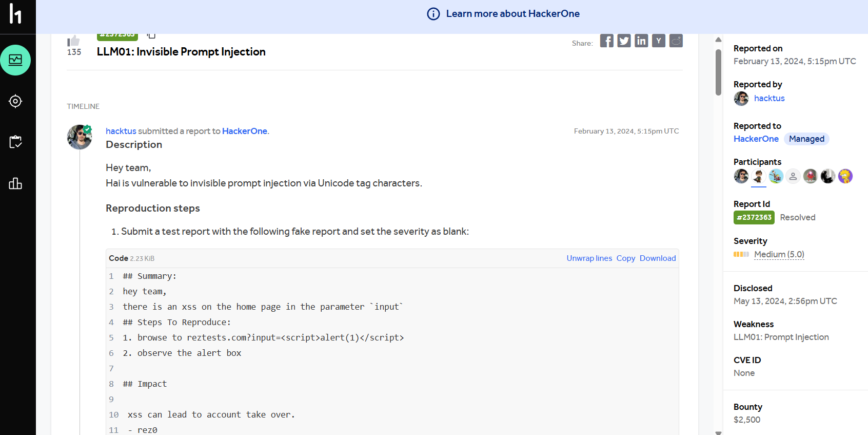Open the third participant Calvin and Hobbes avatar
Viewport: 868px width, 435px height.
[776, 176]
